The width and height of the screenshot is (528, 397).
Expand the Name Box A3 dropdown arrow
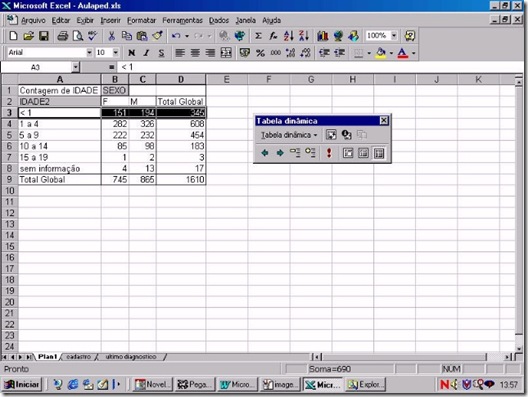click(x=75, y=67)
